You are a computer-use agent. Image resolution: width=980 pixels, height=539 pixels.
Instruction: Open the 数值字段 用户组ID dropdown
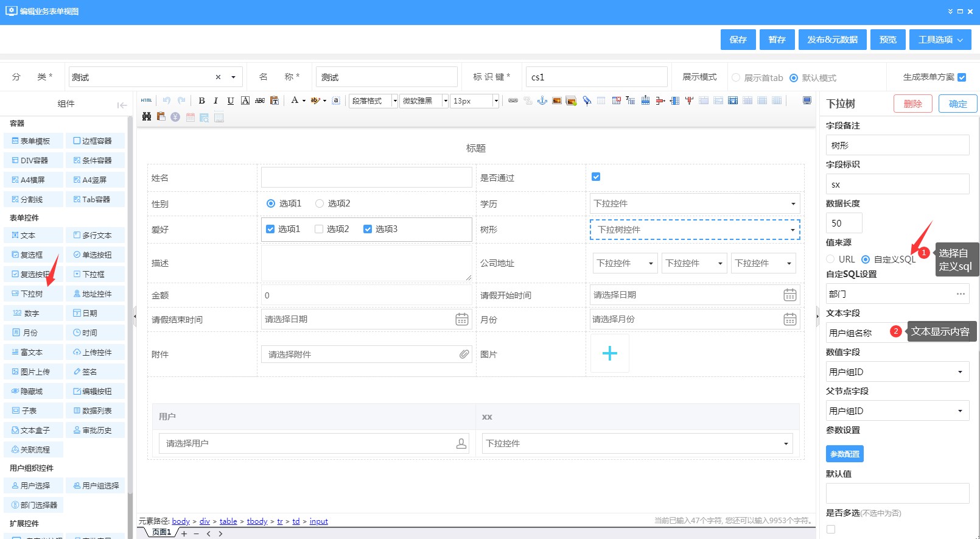[897, 372]
